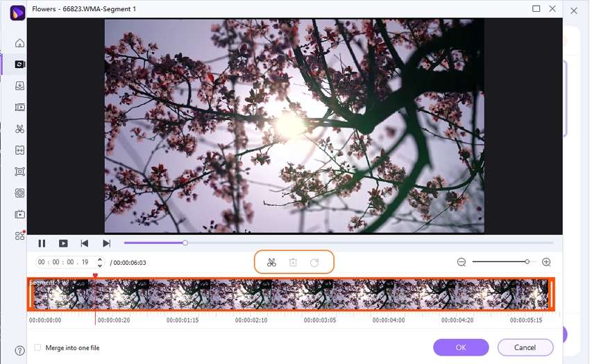Click the right trim handle of segment

[551, 295]
